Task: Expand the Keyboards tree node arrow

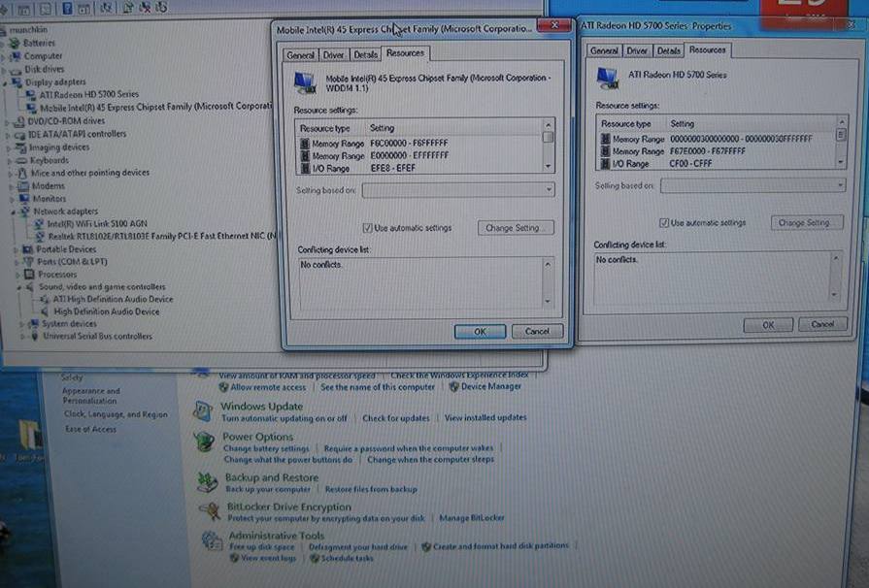Action: [10, 161]
